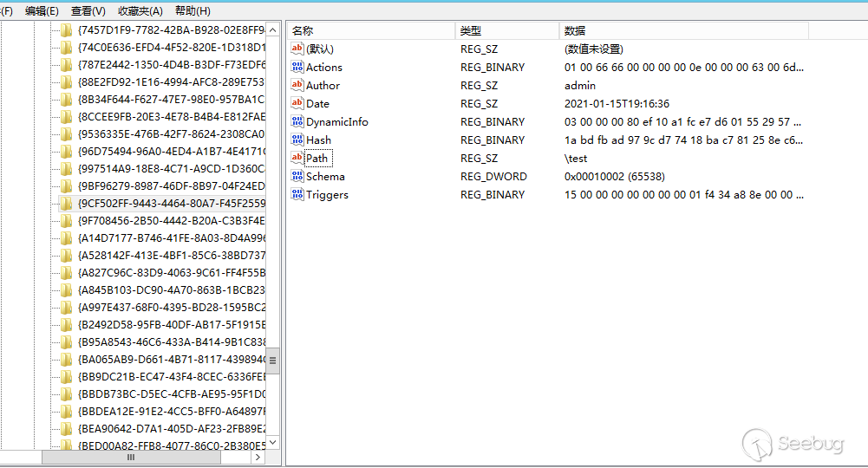Click the '0x00010002 (65538)' data
Image resolution: width=868 pixels, height=468 pixels.
click(x=615, y=177)
